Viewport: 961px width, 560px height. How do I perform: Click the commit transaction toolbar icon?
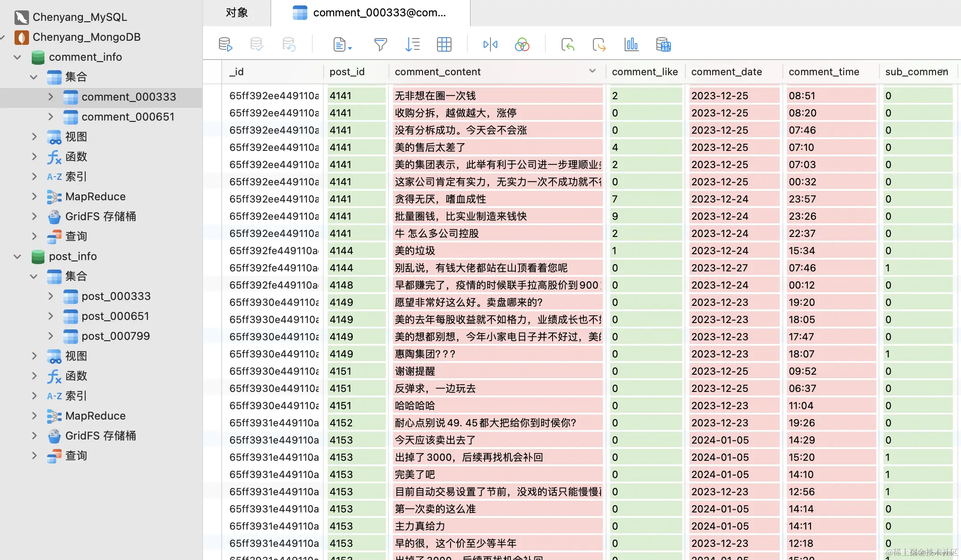pyautogui.click(x=257, y=44)
